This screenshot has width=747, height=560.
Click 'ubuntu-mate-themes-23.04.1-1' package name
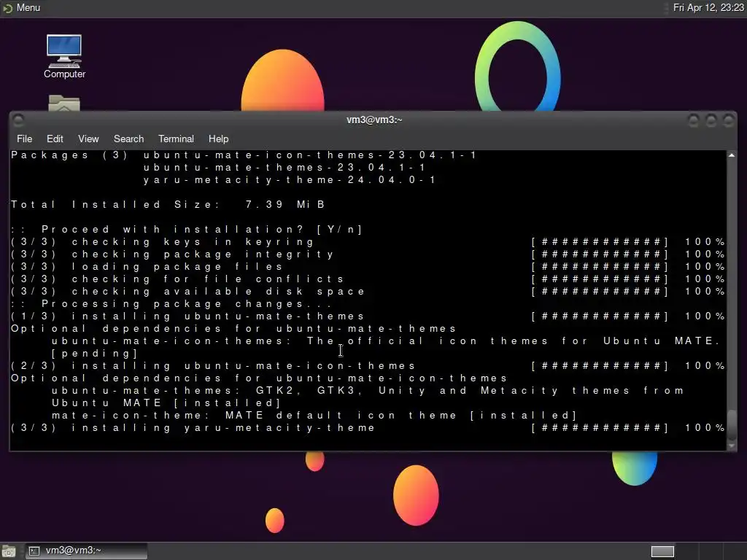(285, 168)
